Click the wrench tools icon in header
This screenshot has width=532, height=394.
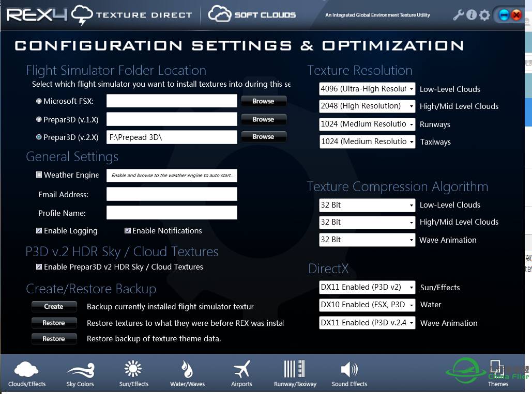458,15
